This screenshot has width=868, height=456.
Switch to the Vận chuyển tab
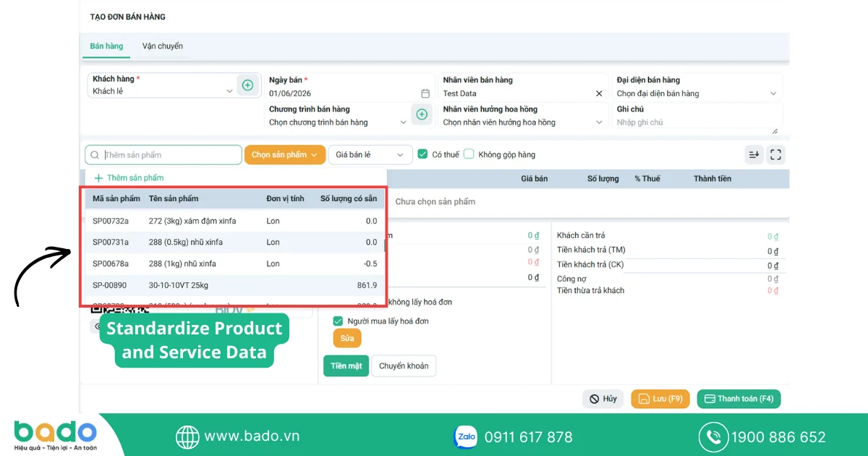click(163, 46)
